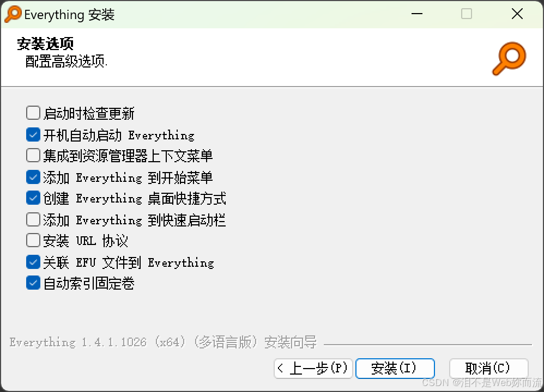Uncheck 添加 Everything 到开始菜单
The image size is (544, 392).
pos(33,177)
